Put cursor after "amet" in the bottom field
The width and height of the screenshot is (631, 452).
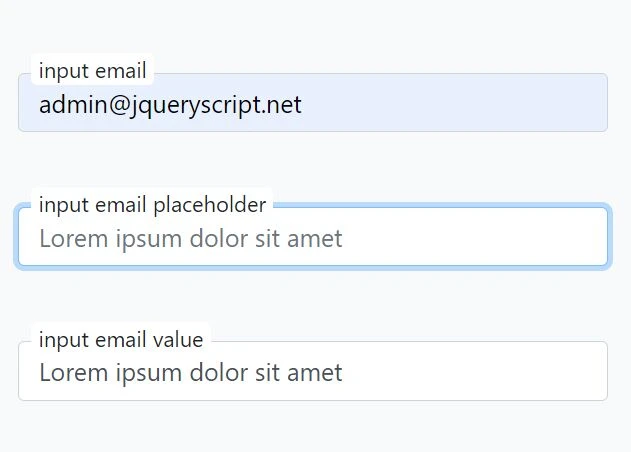click(344, 373)
